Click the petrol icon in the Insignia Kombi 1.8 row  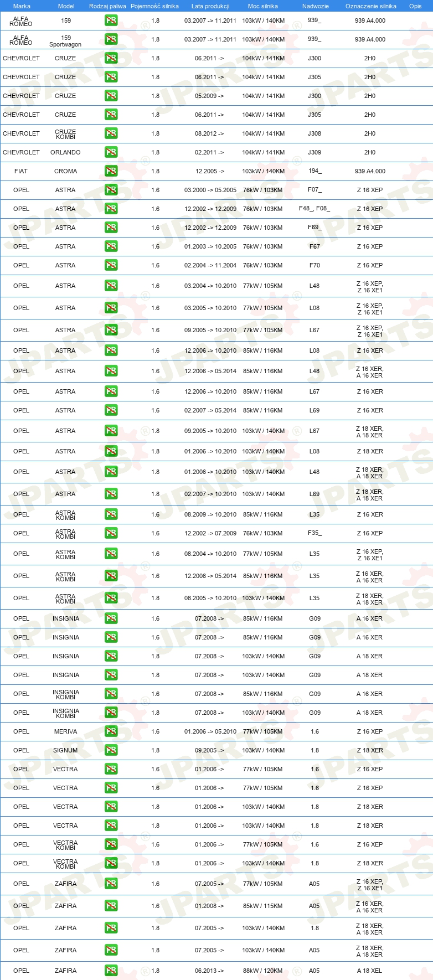point(111,713)
